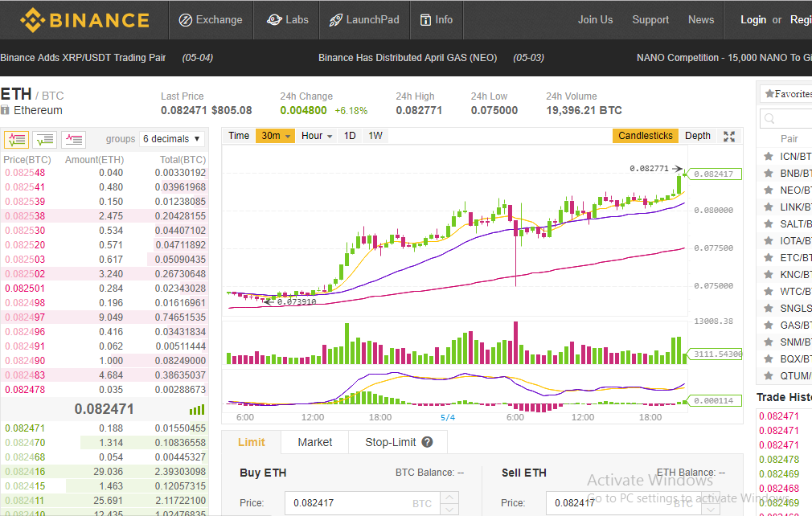Click the pair search field
This screenshot has width=812, height=516.
tap(786, 118)
